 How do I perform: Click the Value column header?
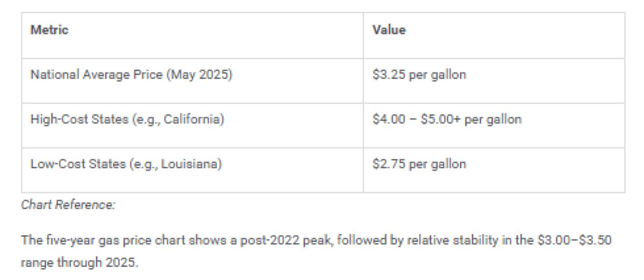tap(389, 30)
